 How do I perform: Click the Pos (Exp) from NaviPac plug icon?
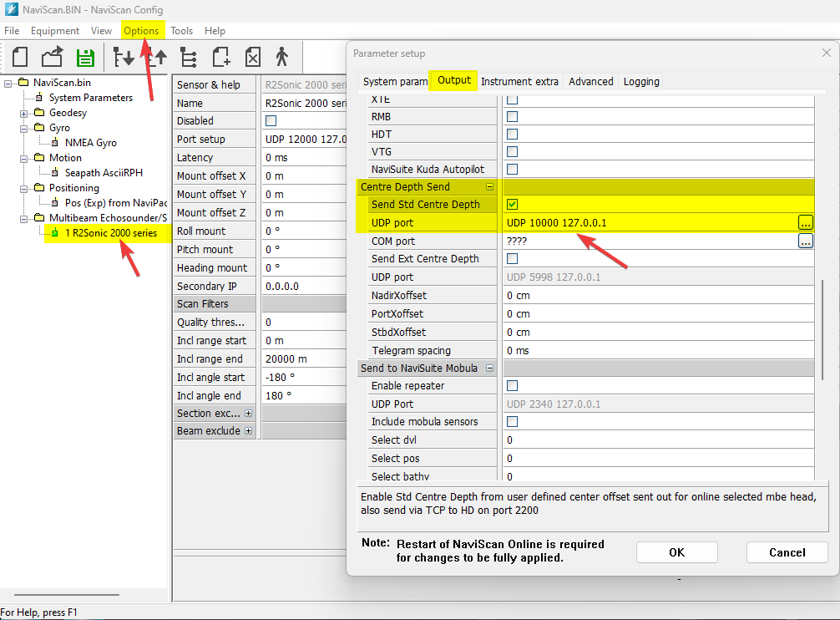54,202
